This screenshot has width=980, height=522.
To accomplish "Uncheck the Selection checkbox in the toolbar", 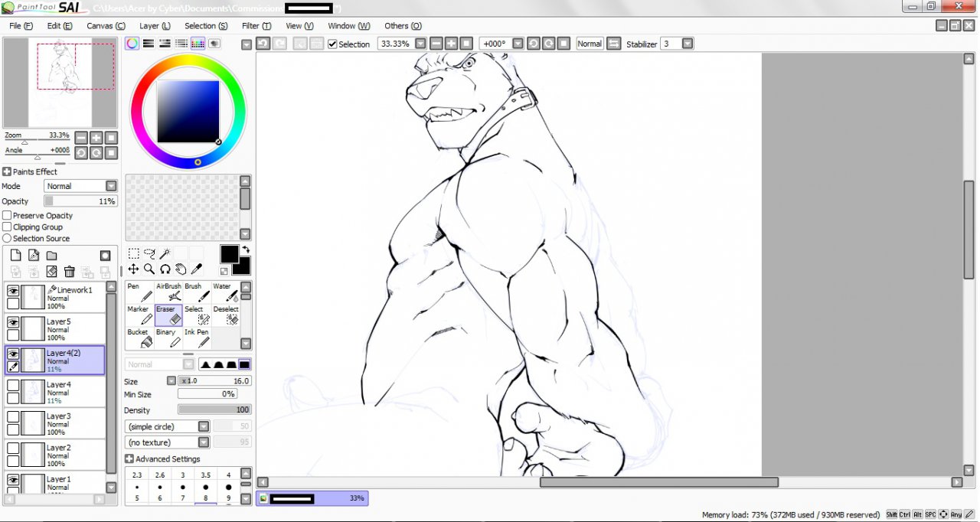I will 332,44.
